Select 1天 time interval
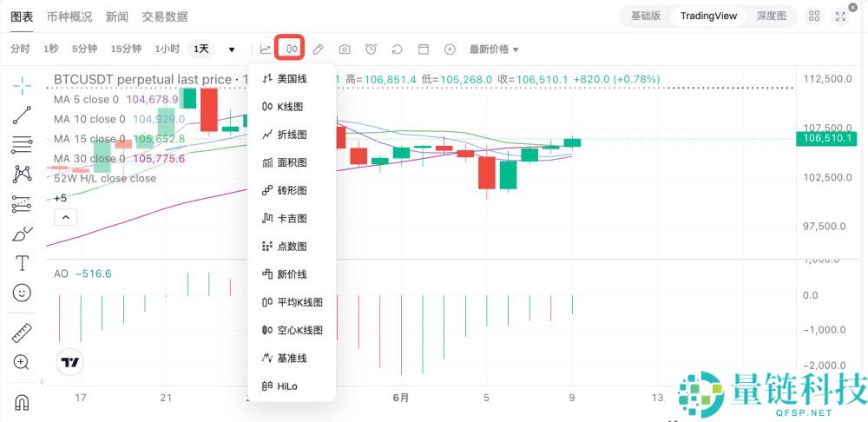868x422 pixels. [201, 49]
